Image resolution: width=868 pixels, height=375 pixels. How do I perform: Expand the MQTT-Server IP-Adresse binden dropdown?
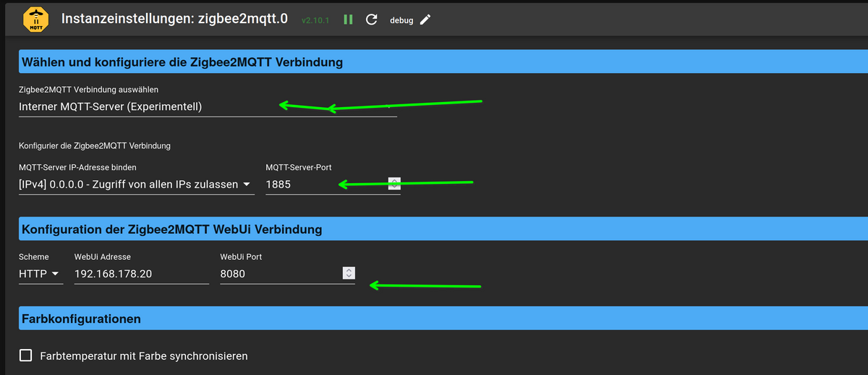[x=136, y=185]
